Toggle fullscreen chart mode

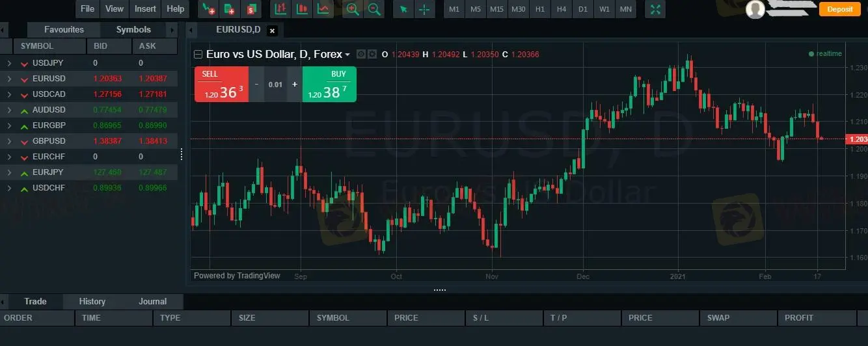pos(655,9)
